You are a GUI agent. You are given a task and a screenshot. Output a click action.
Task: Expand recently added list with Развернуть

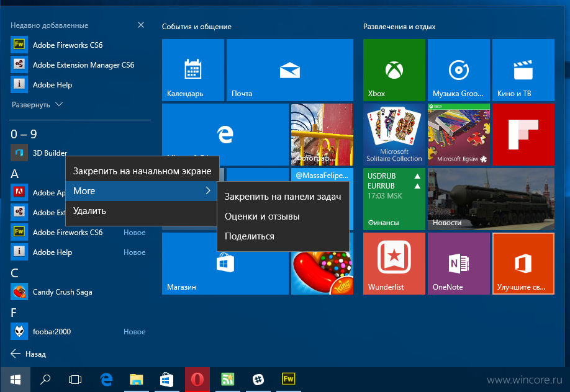37,105
